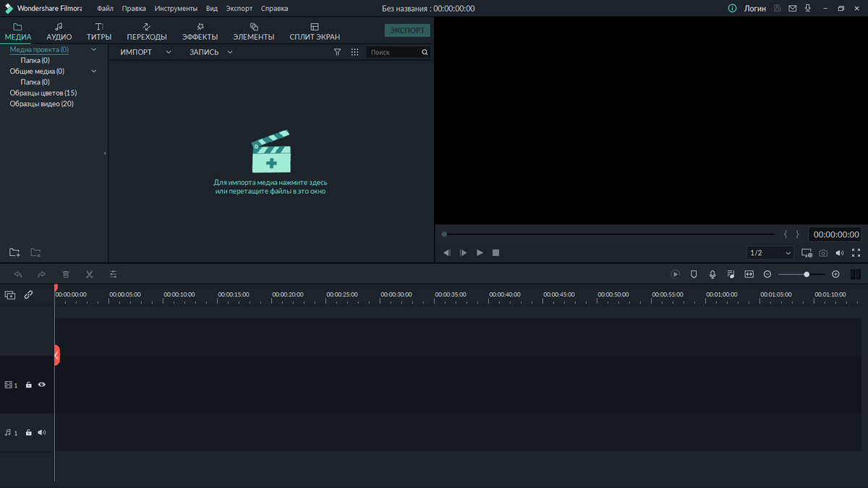Screen dimensions: 868x488
Task: Click the preview volume speaker icon
Action: (x=840, y=253)
